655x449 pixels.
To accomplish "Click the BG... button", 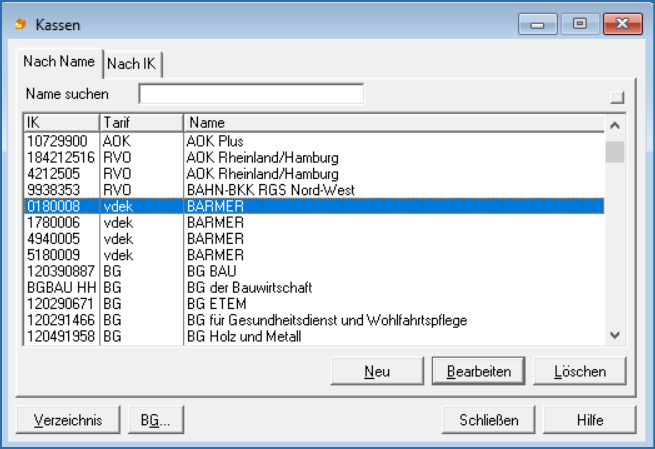I will tap(156, 420).
